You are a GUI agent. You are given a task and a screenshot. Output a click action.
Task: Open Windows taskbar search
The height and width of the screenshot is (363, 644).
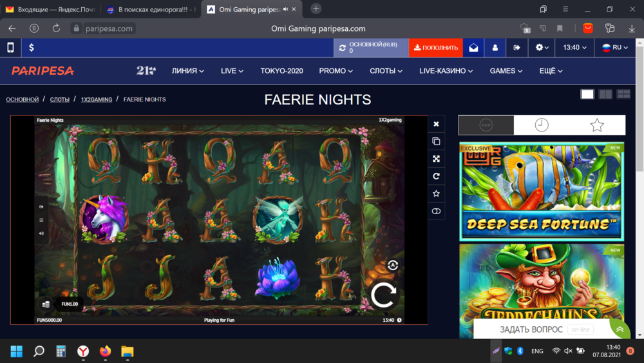pos(39,351)
